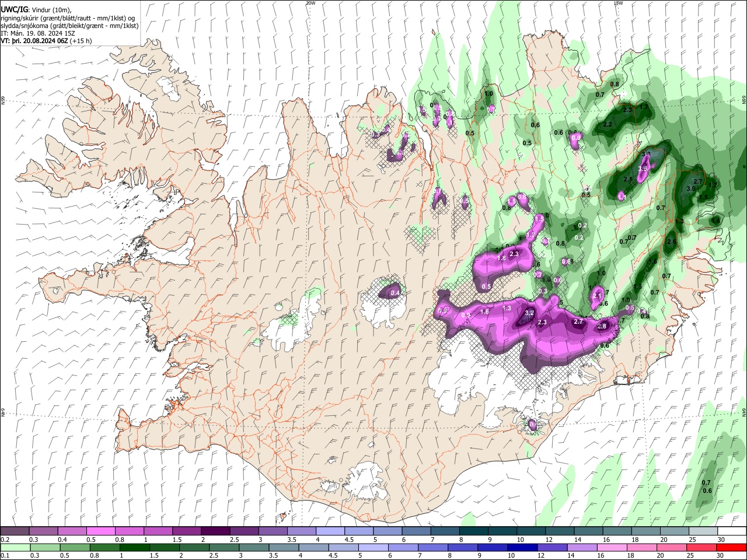
Task: Click the 3.0 rain value near east coast
Action: tap(691, 189)
